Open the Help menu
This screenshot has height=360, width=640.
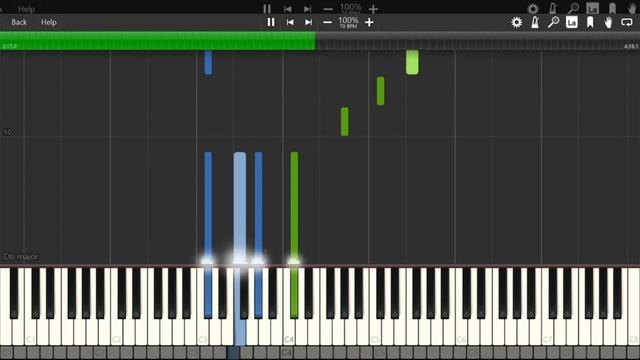(x=49, y=22)
